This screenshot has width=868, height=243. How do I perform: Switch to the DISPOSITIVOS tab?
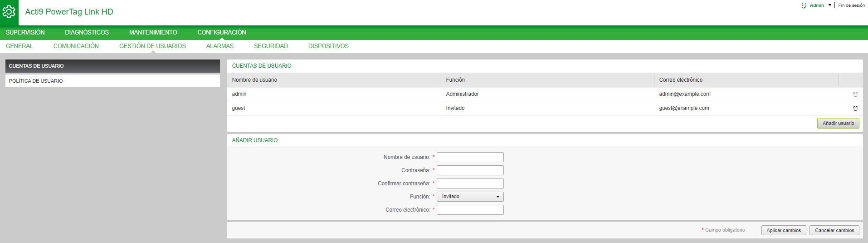328,46
